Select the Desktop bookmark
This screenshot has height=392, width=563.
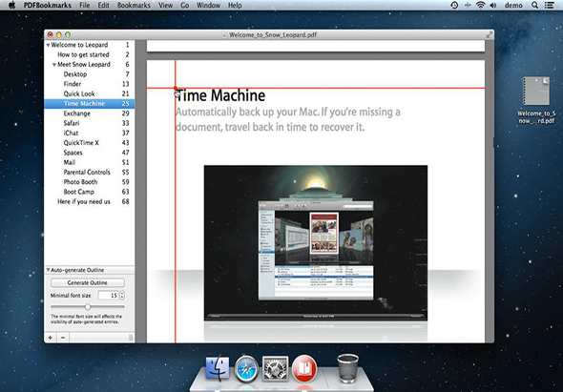point(89,74)
